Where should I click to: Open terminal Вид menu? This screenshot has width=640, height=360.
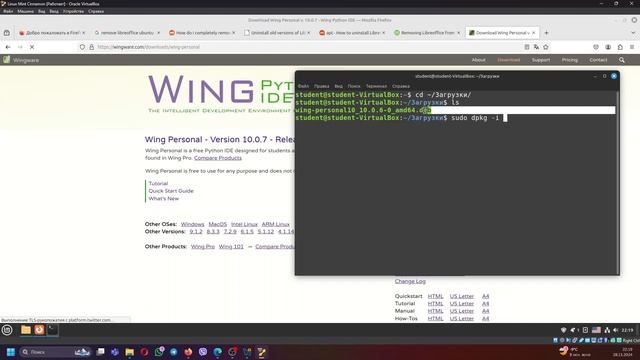(x=338, y=86)
